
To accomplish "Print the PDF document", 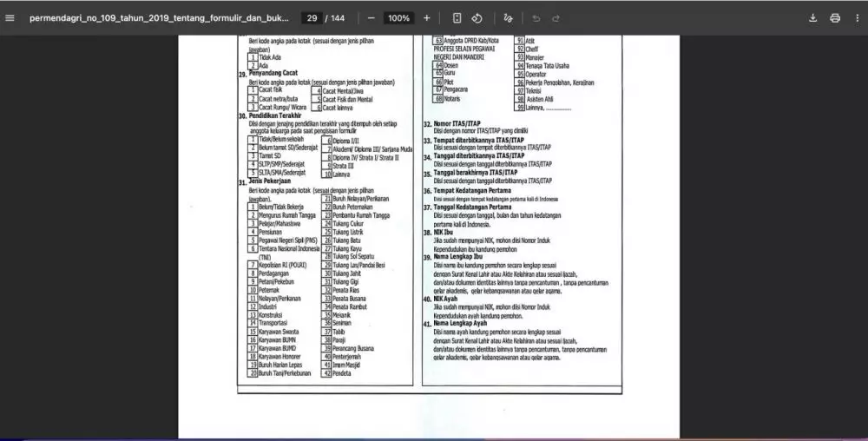I will click(835, 18).
